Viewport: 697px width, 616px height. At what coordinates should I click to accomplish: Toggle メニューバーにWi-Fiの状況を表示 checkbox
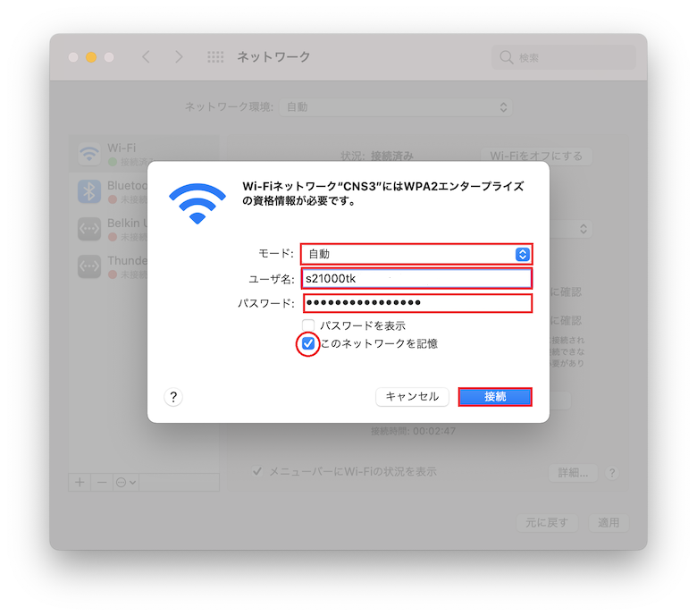pos(257,471)
